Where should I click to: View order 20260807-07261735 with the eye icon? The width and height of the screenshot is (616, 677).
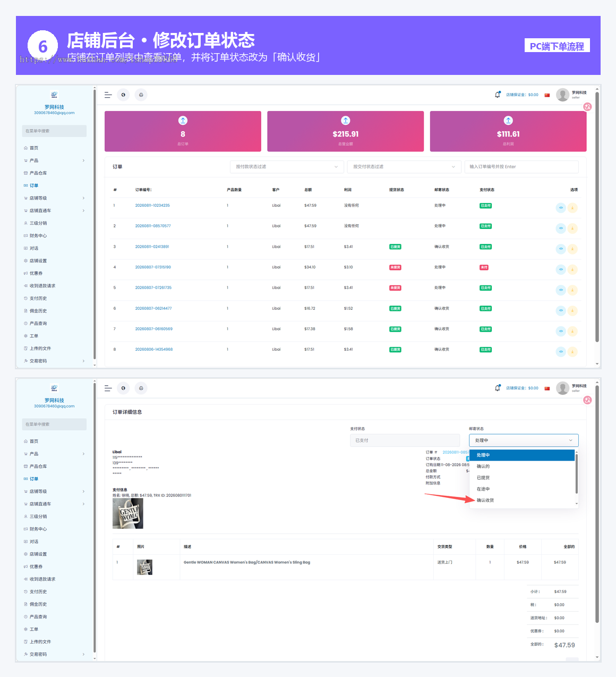(x=561, y=290)
